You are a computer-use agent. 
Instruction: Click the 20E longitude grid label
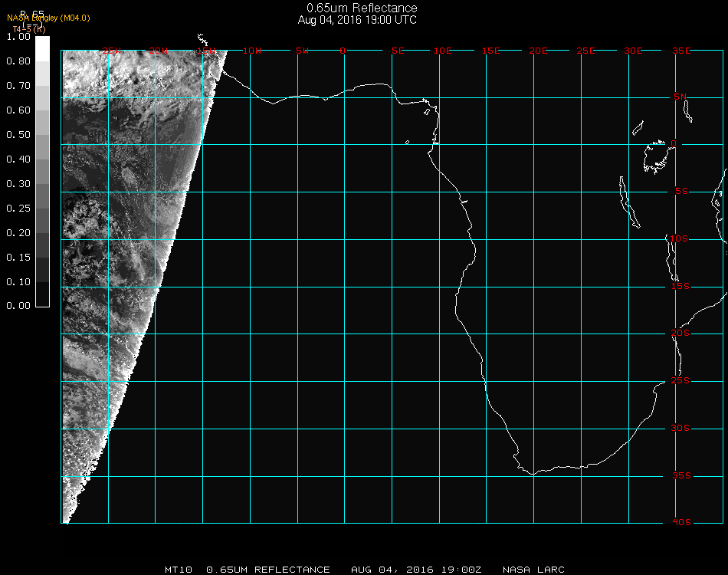pyautogui.click(x=538, y=51)
